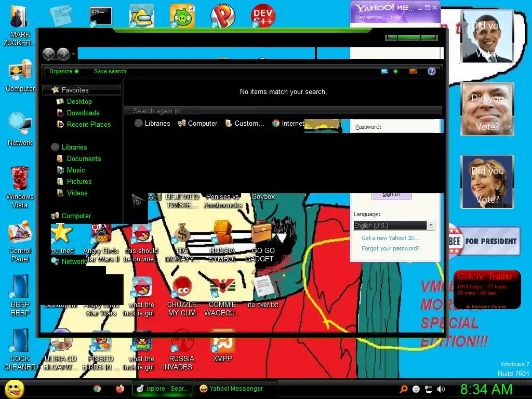
Task: Click Forgot your password link
Action: 391,248
